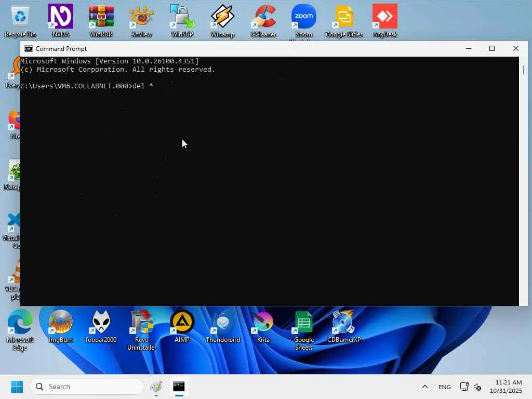Select the Google Sheets desktop shortcut
The height and width of the screenshot is (399, 532).
point(303,330)
